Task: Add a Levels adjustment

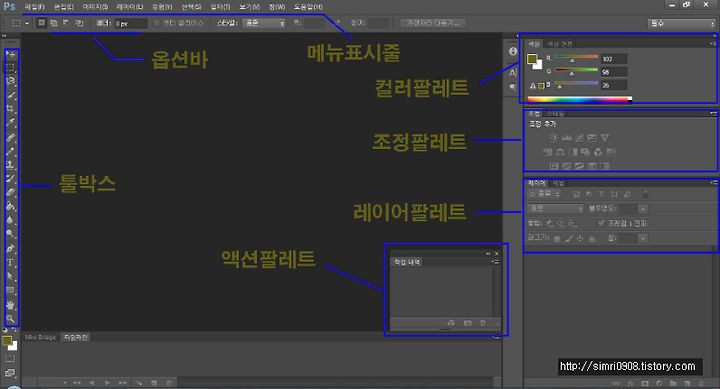Action: click(x=567, y=137)
